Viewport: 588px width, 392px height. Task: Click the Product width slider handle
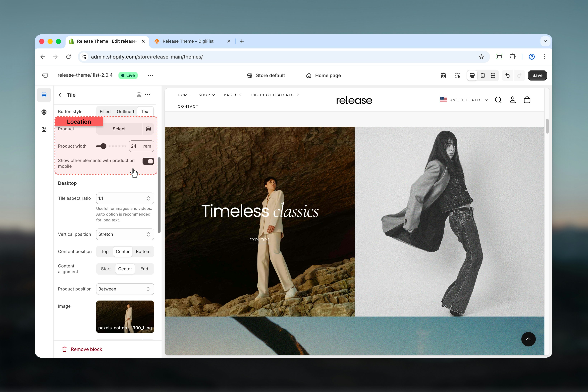pos(103,146)
